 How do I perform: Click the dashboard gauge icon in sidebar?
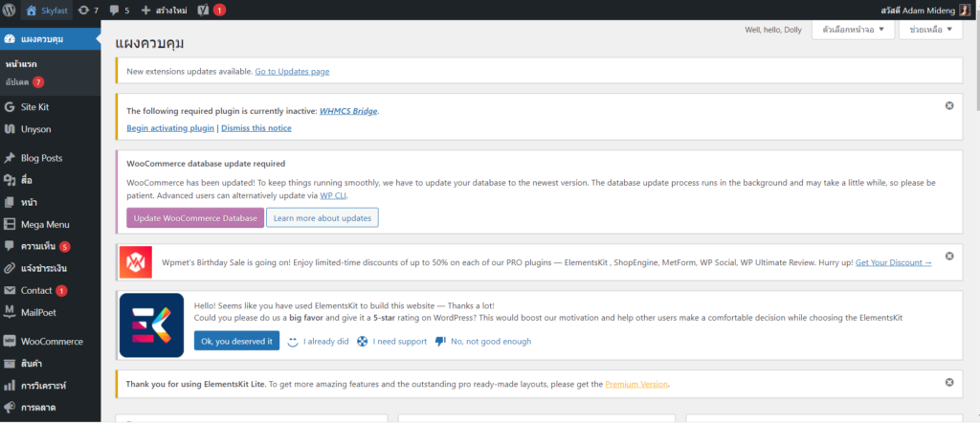click(10, 39)
